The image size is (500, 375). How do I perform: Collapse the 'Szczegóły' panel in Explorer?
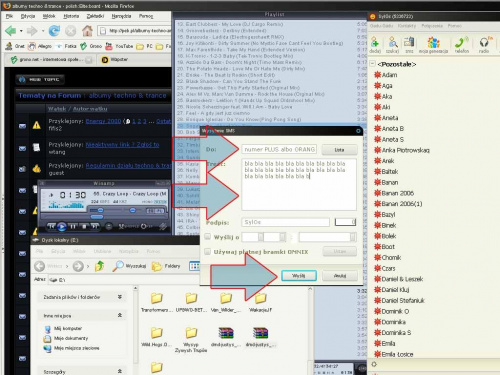(119, 371)
